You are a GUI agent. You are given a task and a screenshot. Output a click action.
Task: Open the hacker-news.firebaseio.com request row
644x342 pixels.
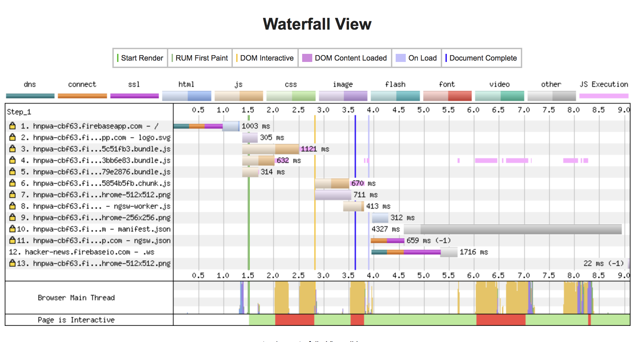81,252
